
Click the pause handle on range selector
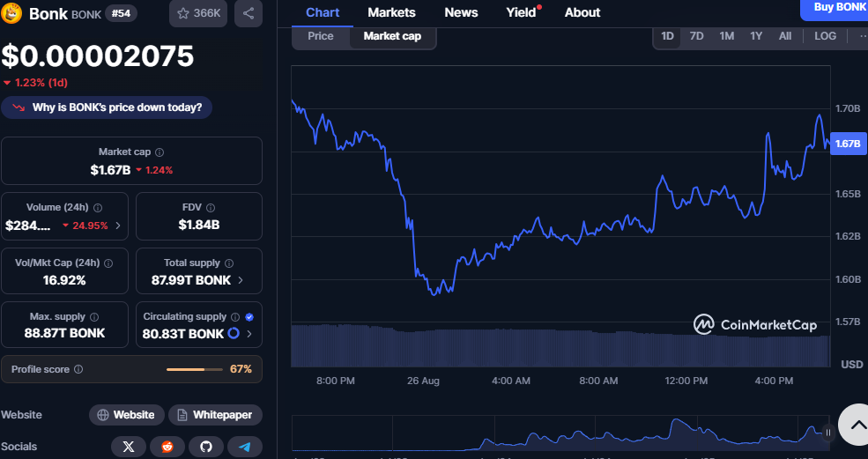click(828, 433)
